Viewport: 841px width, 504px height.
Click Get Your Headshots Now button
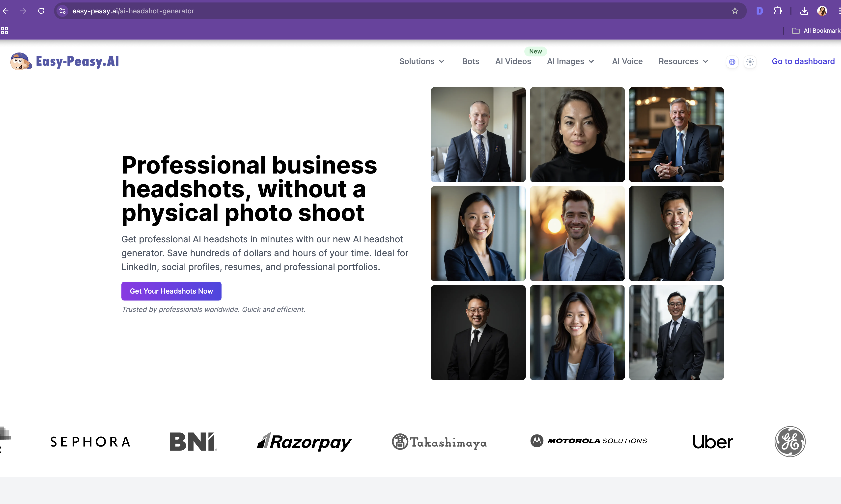[171, 291]
